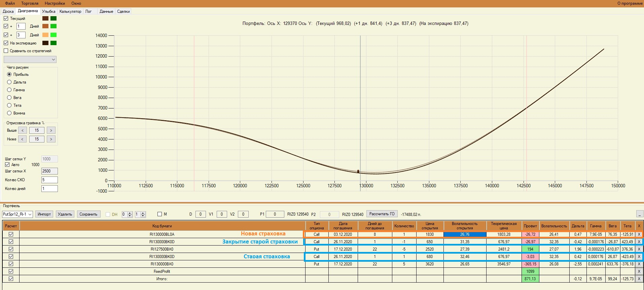Edit the 'Кол-во СКО' field

[49, 180]
